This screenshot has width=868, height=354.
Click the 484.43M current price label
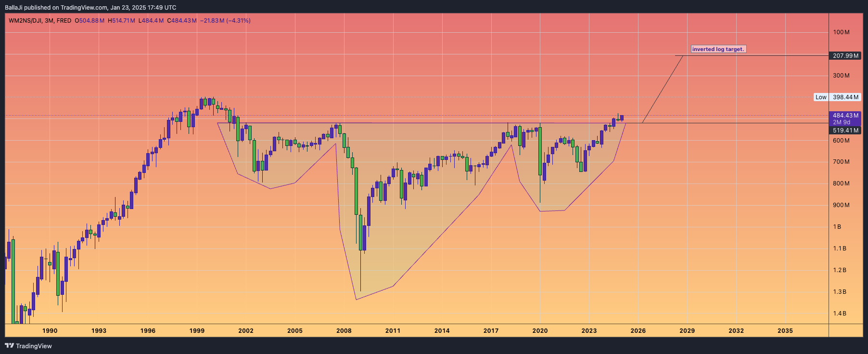pos(845,116)
